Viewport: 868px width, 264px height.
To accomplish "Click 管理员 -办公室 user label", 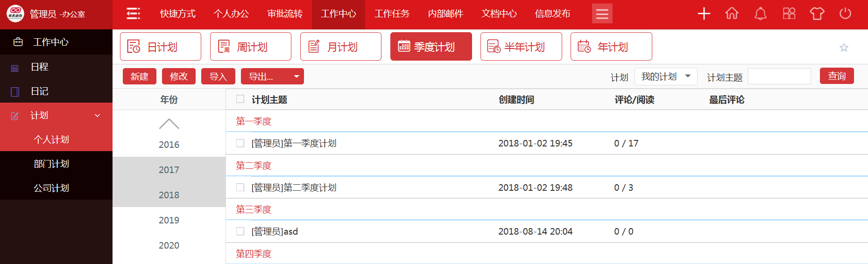I will [57, 14].
